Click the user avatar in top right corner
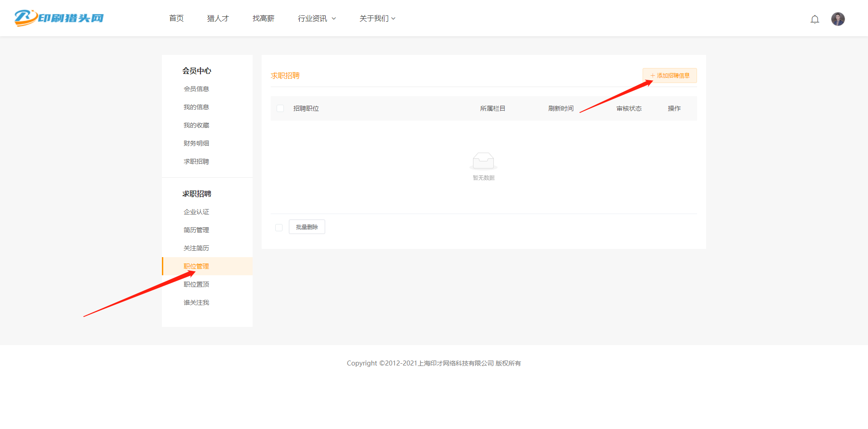The height and width of the screenshot is (429, 868). click(x=838, y=19)
